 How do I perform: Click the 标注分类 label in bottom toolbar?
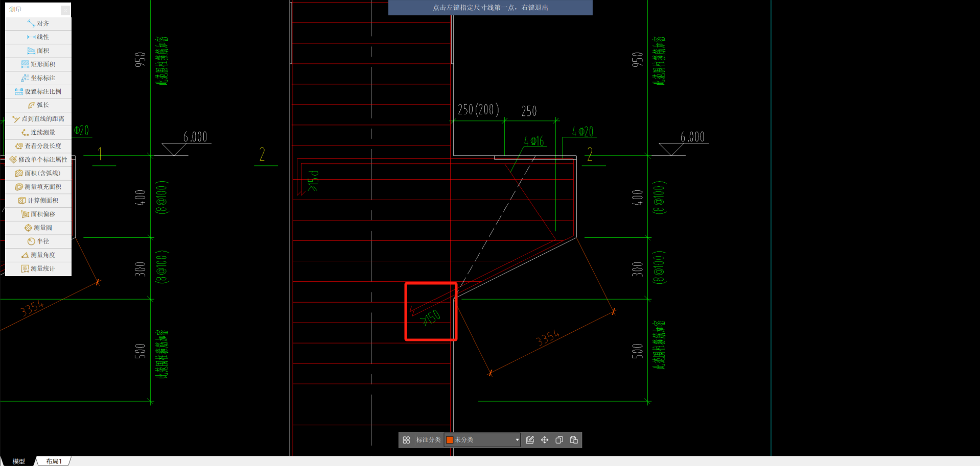coord(428,440)
